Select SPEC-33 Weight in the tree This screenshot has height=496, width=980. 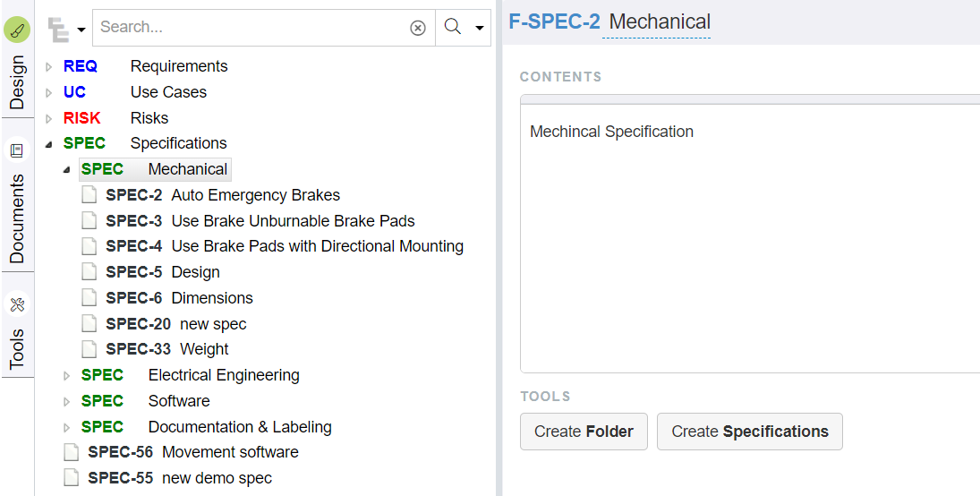(x=166, y=349)
